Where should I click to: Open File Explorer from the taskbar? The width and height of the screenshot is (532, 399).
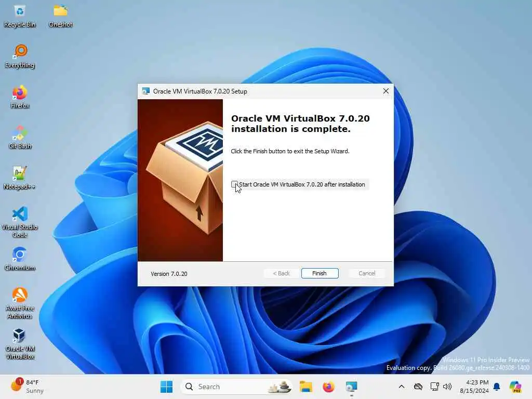(305, 387)
